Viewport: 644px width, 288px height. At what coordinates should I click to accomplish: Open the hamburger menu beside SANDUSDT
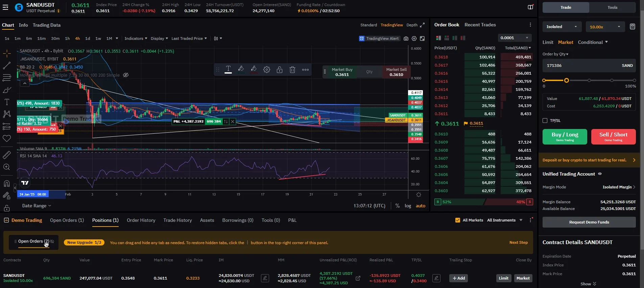tap(5, 7)
